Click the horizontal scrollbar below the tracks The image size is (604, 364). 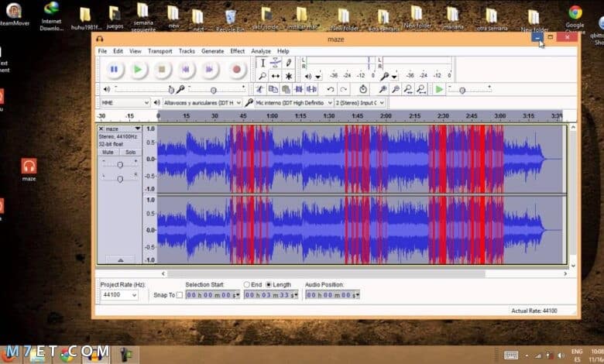(x=326, y=273)
